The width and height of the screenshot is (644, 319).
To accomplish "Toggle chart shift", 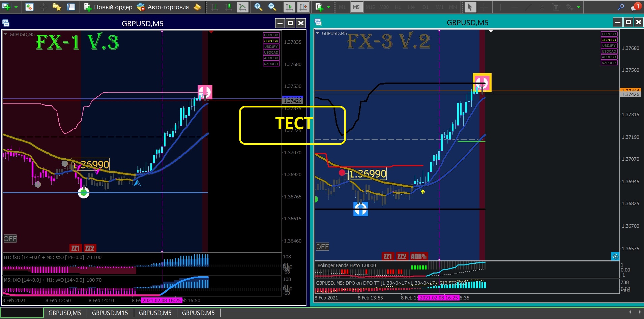I will coord(303,7).
